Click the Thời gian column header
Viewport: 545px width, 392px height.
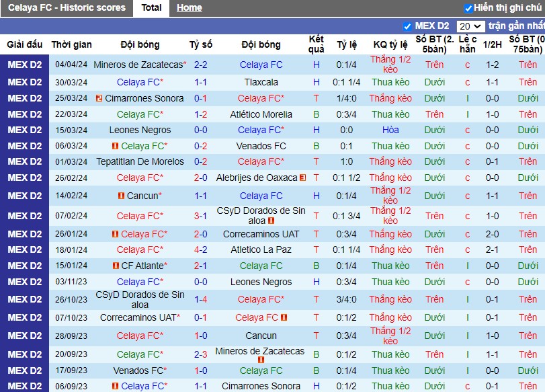pos(72,44)
